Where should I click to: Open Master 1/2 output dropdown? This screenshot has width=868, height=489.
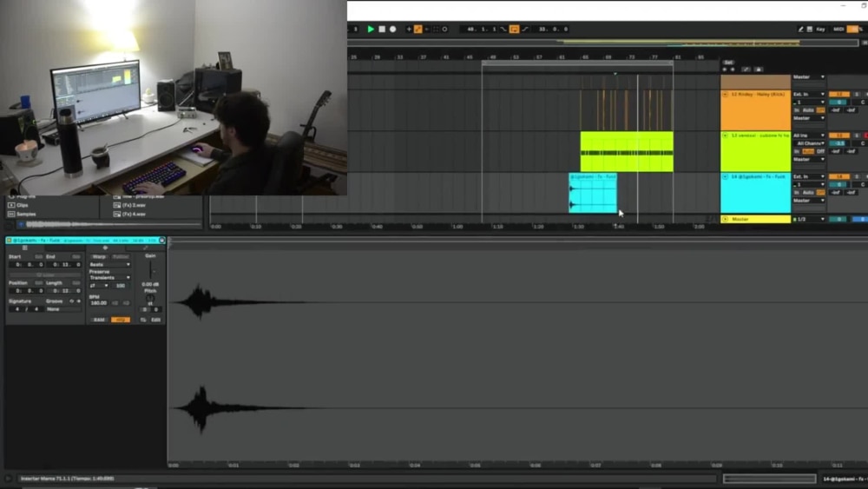809,219
